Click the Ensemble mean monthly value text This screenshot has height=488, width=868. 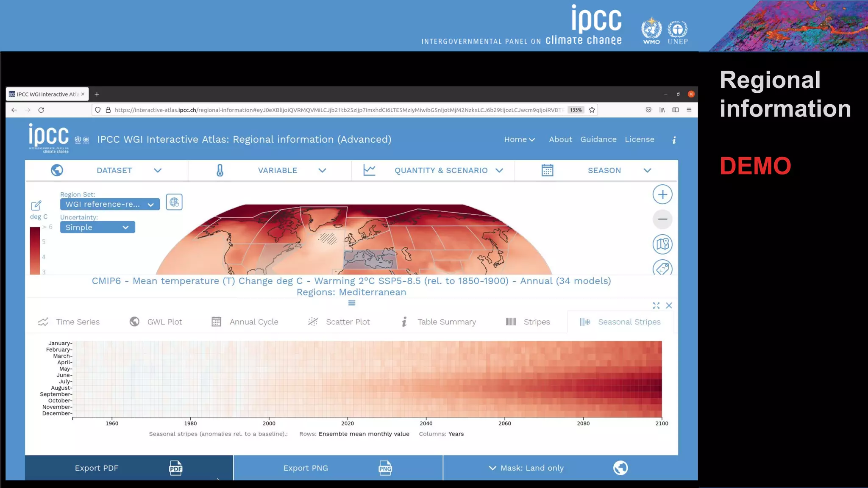[x=364, y=434]
